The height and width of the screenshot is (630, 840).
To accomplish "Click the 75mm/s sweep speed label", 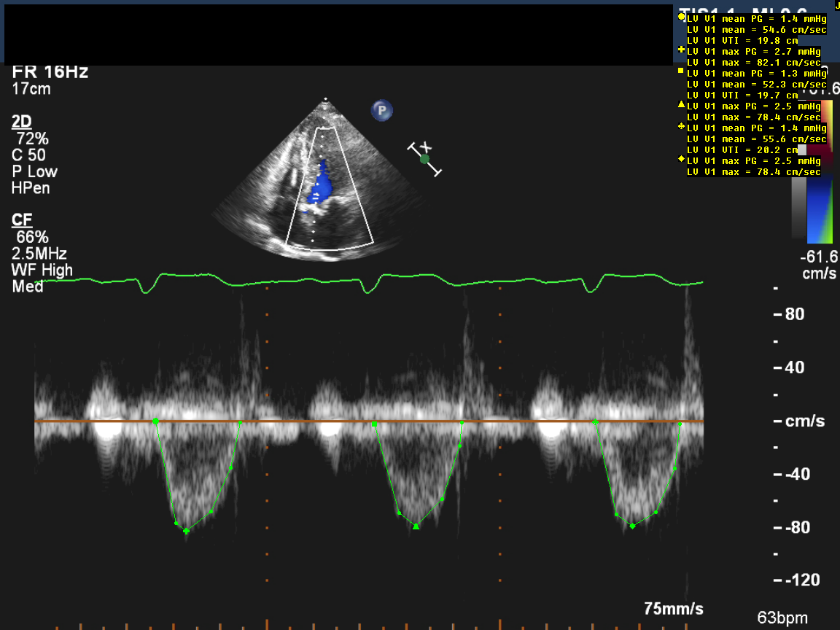I will click(673, 608).
